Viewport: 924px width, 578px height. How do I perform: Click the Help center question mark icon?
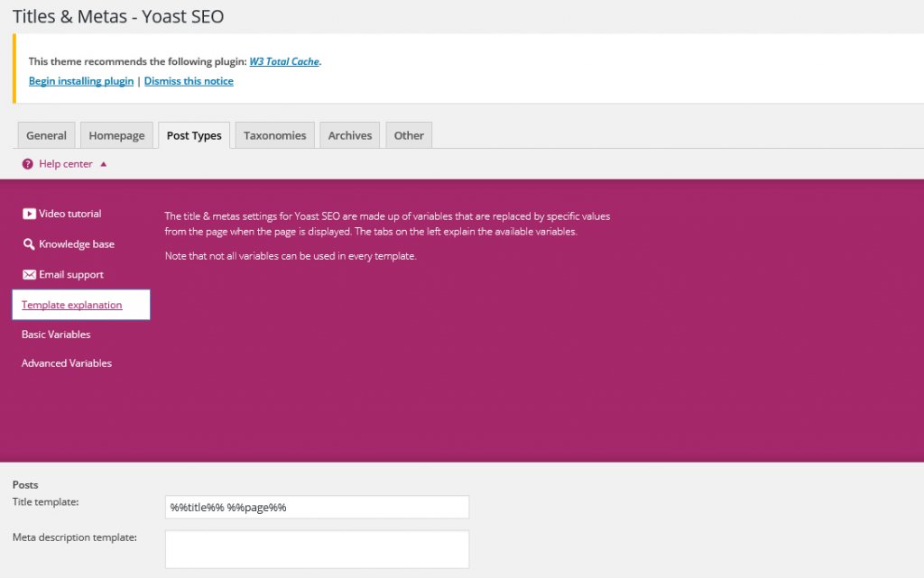pyautogui.click(x=28, y=164)
